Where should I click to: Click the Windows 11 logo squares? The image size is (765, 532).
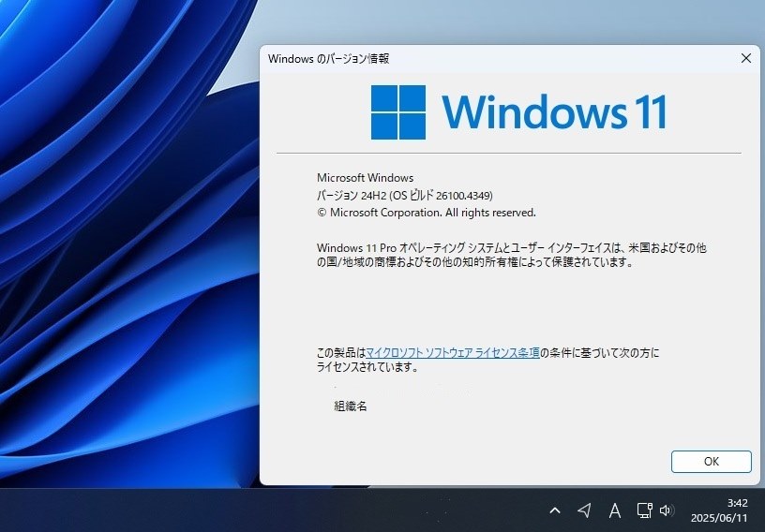point(398,112)
